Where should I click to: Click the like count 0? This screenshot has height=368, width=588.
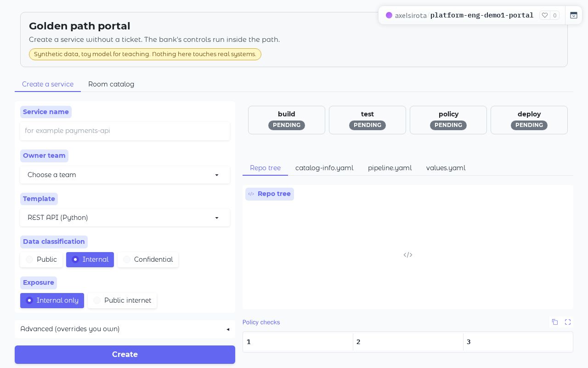555,15
